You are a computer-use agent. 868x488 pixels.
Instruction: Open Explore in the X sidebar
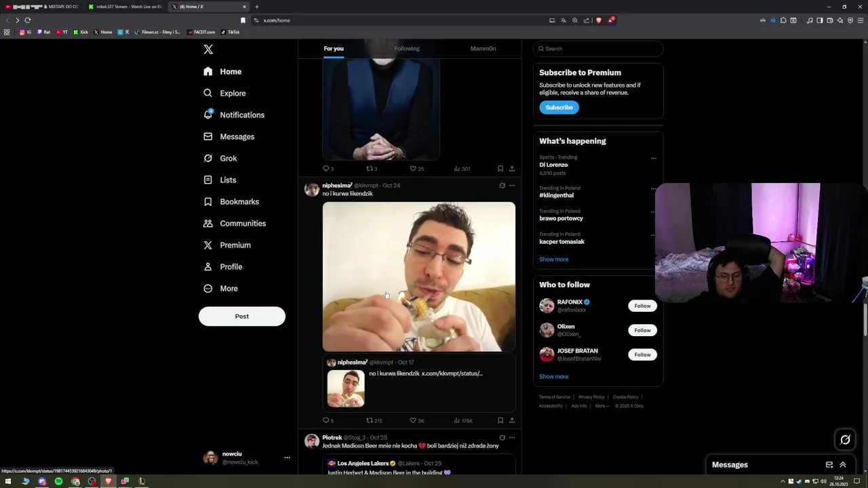tap(224, 93)
